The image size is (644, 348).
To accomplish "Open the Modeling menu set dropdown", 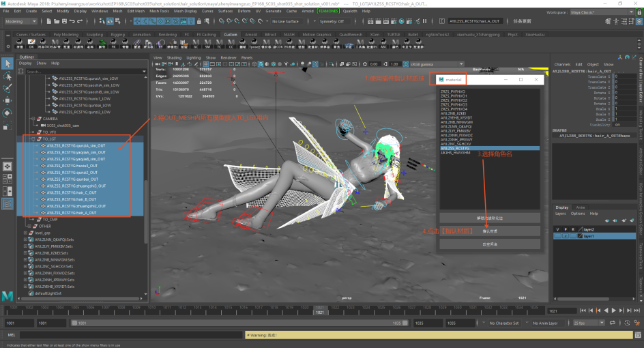I will coord(21,21).
